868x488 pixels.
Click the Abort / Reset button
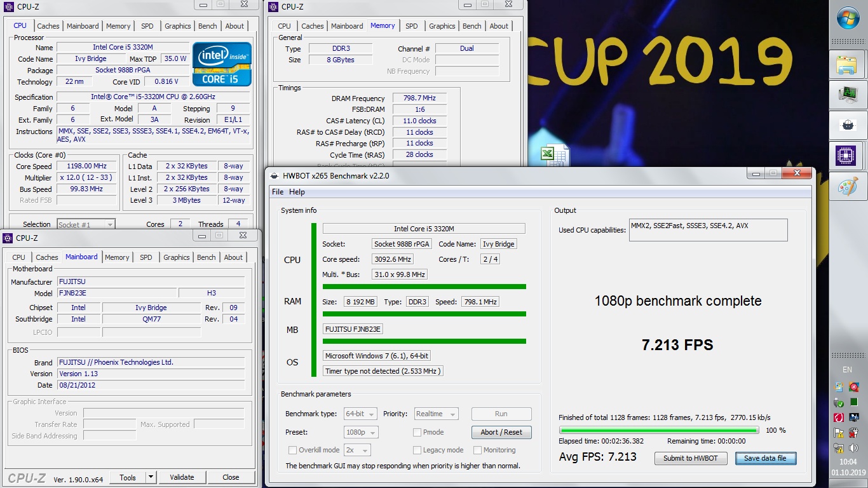pos(501,432)
